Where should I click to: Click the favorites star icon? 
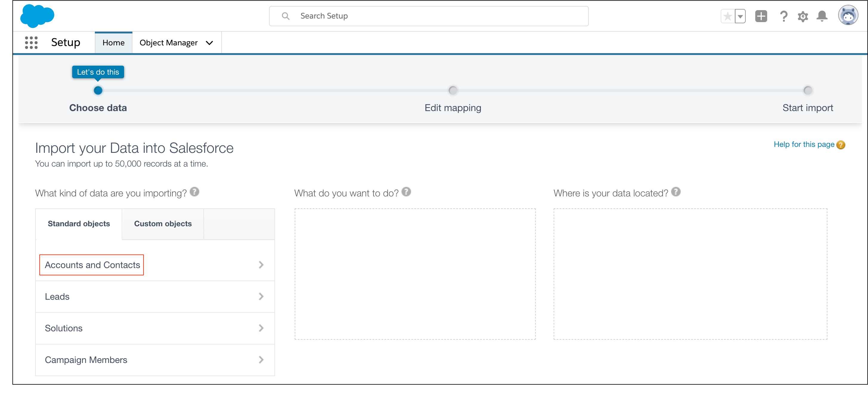[x=728, y=16]
